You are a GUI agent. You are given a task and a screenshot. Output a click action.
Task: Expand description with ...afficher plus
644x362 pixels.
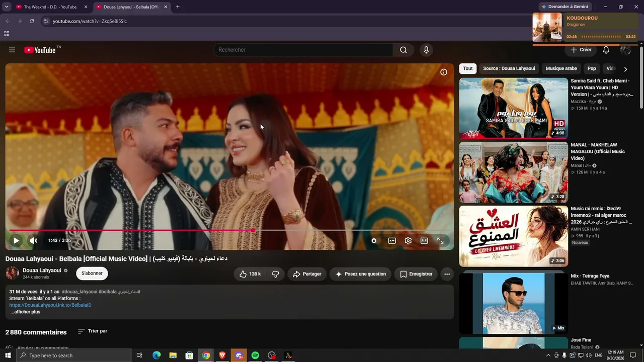[x=25, y=312]
